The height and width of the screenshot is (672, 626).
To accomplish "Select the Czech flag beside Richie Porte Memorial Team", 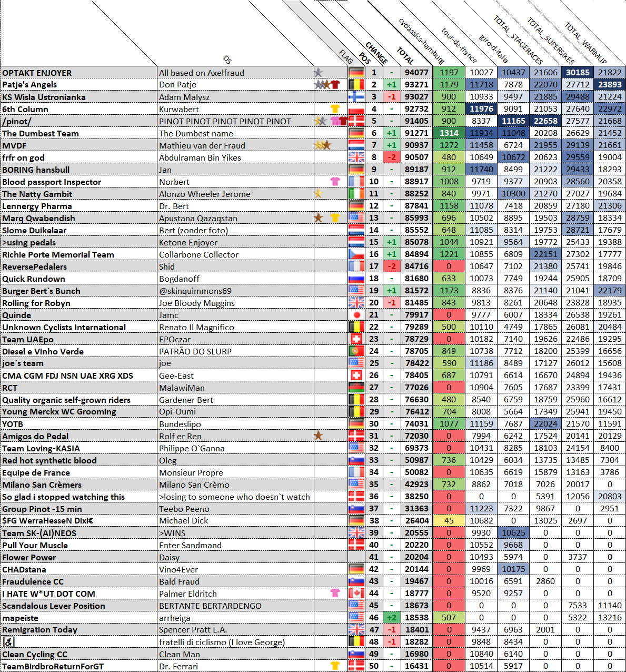I will 356,254.
